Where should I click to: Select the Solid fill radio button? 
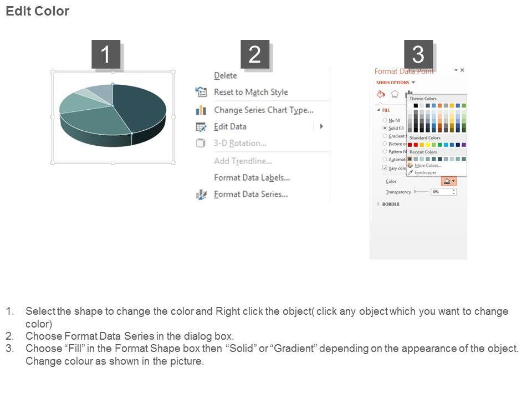385,128
